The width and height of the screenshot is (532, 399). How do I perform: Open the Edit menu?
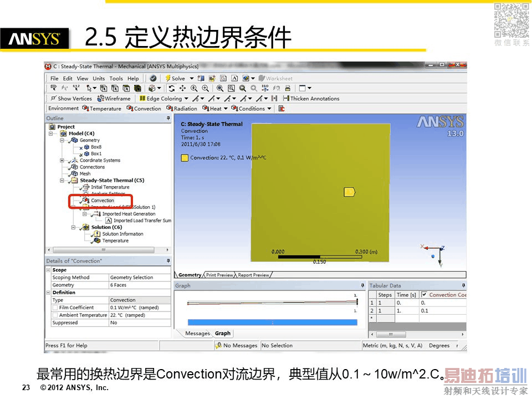click(x=68, y=78)
